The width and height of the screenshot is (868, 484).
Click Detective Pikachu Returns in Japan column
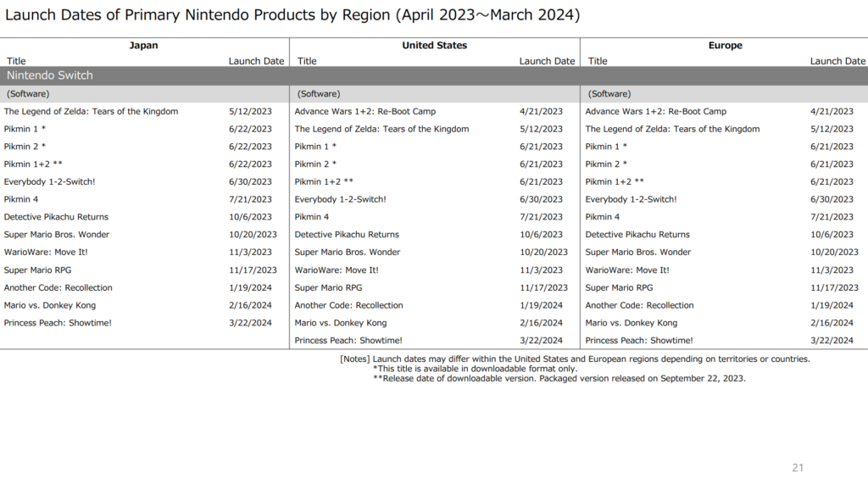coord(56,217)
